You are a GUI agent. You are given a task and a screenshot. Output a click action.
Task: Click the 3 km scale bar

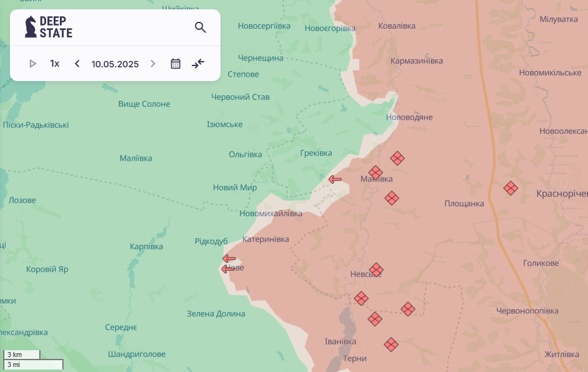pyautogui.click(x=22, y=355)
